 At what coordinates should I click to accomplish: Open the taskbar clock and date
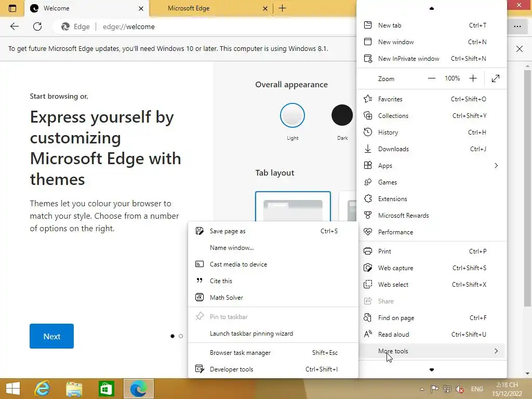[507, 389]
